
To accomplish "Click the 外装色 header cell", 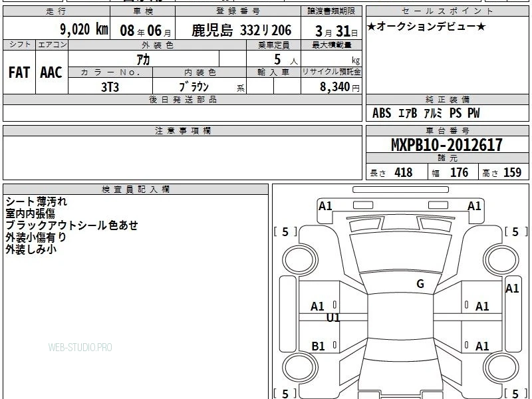I will point(158,45).
